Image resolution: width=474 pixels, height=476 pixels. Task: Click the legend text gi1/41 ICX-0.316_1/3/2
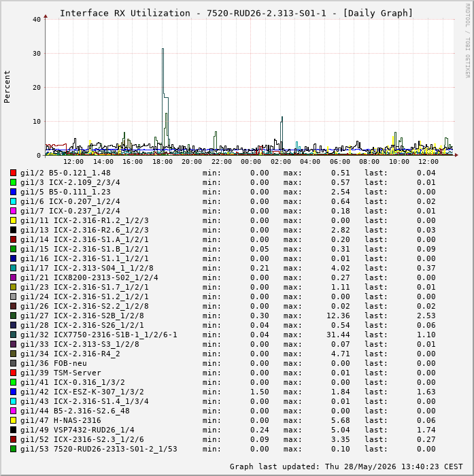tap(73, 382)
